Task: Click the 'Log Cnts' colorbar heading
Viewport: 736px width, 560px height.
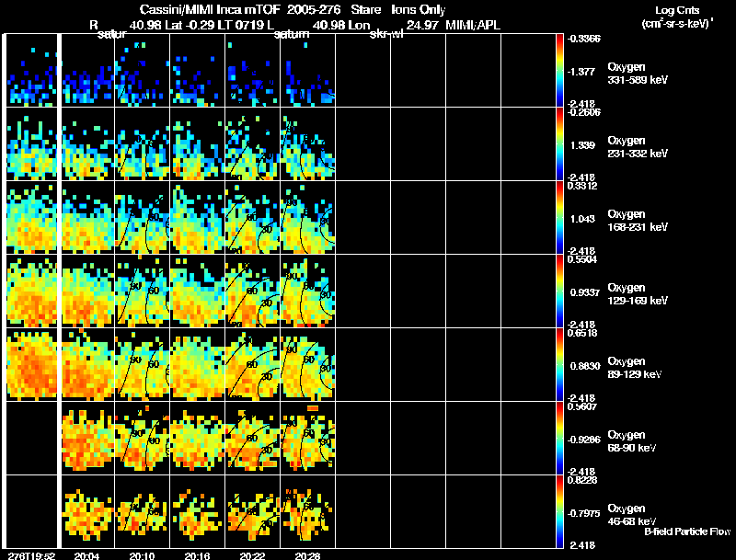Action: [x=676, y=10]
